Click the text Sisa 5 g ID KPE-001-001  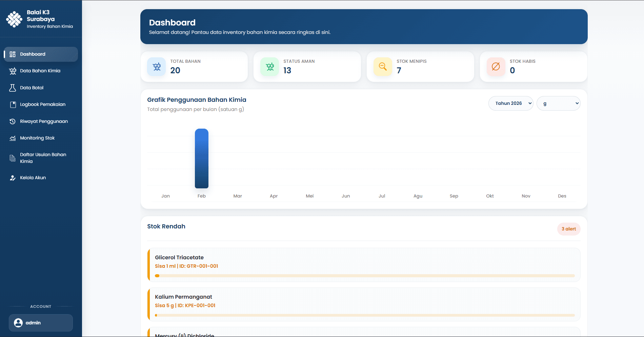[185, 305]
